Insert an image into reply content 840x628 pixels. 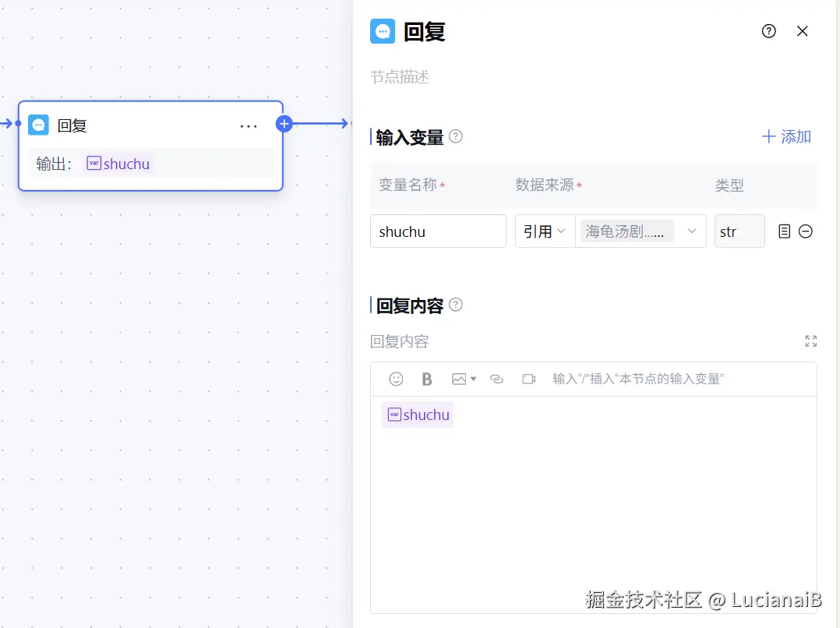tap(457, 379)
